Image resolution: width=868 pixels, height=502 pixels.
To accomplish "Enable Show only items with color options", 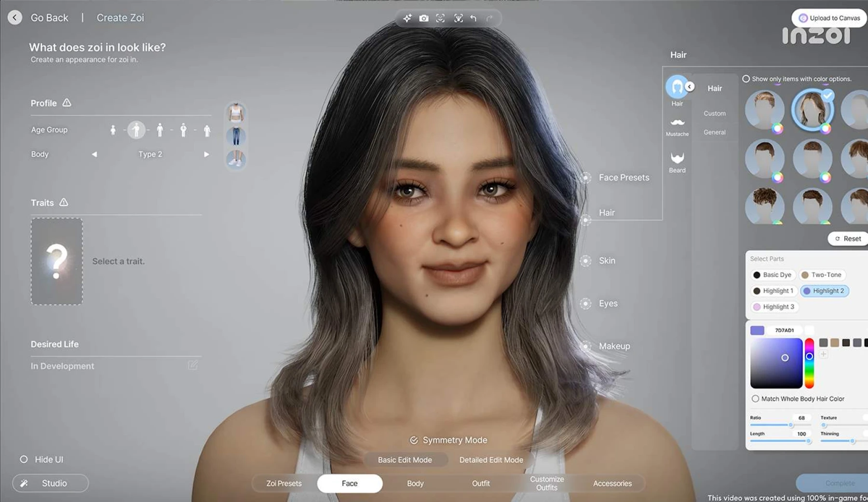I will point(746,79).
